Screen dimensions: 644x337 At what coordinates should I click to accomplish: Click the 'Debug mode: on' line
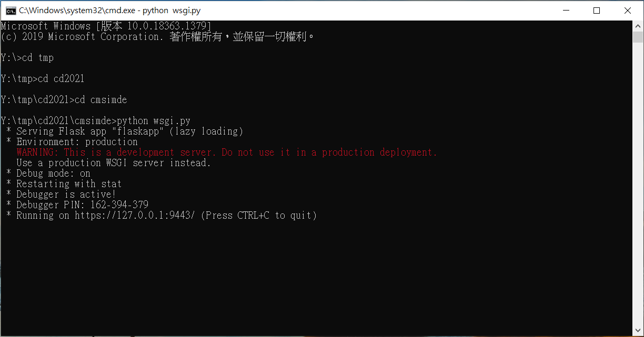point(48,173)
